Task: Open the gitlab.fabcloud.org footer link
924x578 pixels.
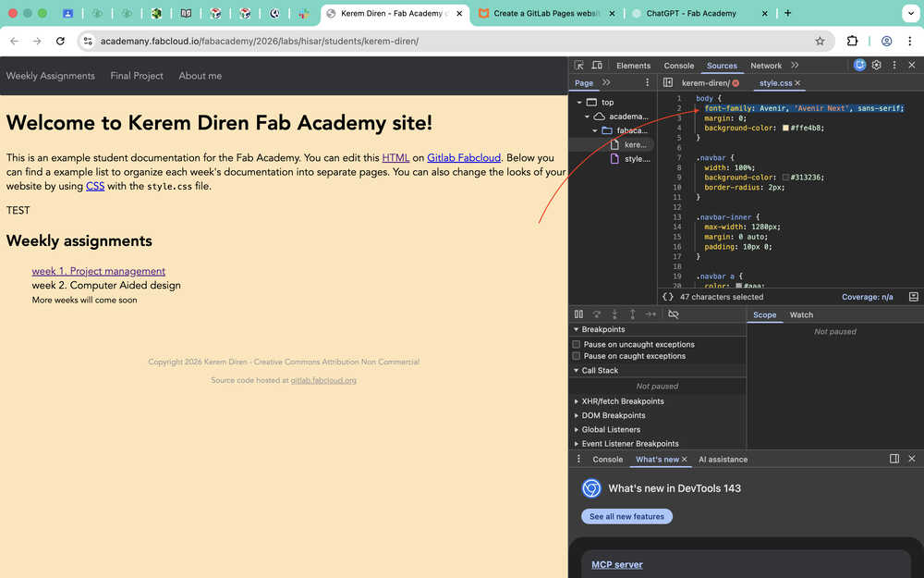Action: click(323, 380)
